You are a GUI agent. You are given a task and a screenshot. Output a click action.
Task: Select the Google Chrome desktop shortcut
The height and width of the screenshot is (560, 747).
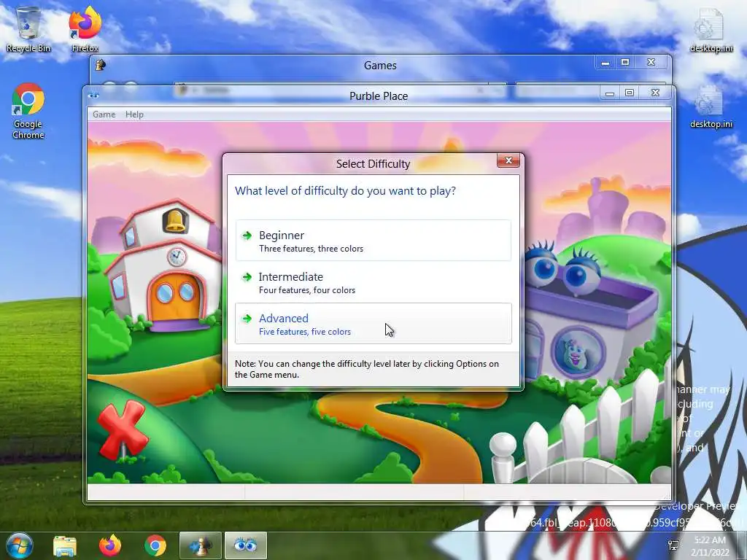point(28,111)
